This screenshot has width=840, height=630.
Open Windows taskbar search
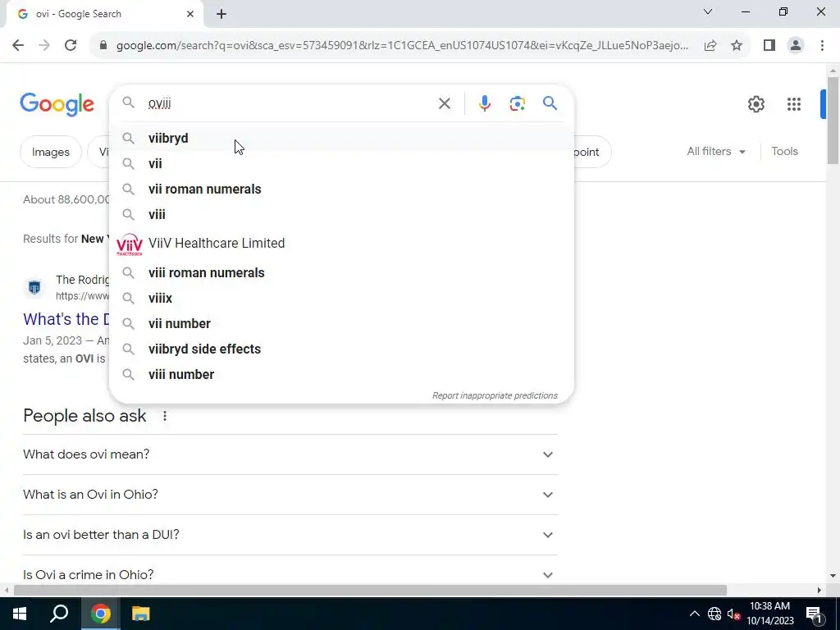59,614
